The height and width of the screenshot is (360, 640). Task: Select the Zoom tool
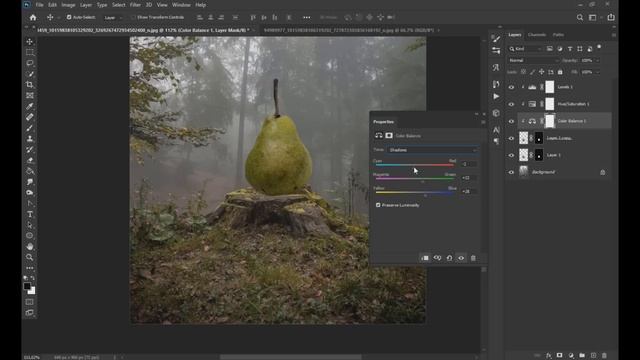tap(30, 257)
